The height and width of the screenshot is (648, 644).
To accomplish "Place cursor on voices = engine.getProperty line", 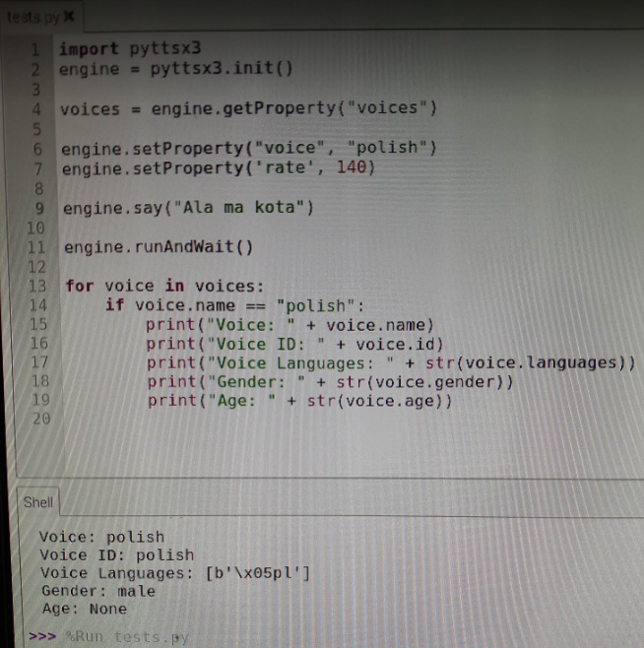I will pyautogui.click(x=248, y=108).
